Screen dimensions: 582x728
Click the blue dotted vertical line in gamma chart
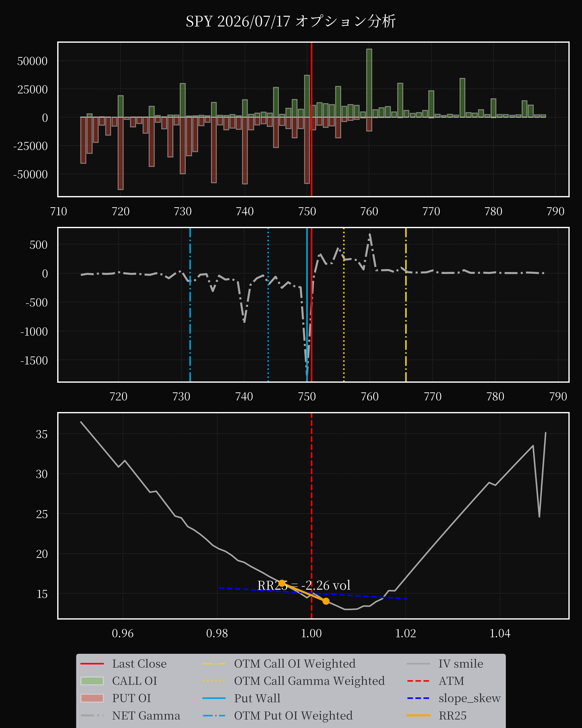268,305
